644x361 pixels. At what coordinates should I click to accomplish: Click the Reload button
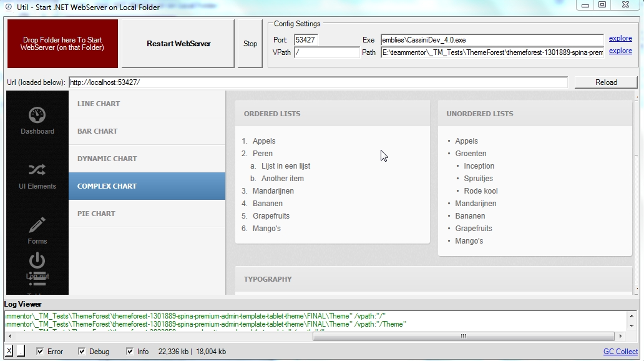point(606,82)
